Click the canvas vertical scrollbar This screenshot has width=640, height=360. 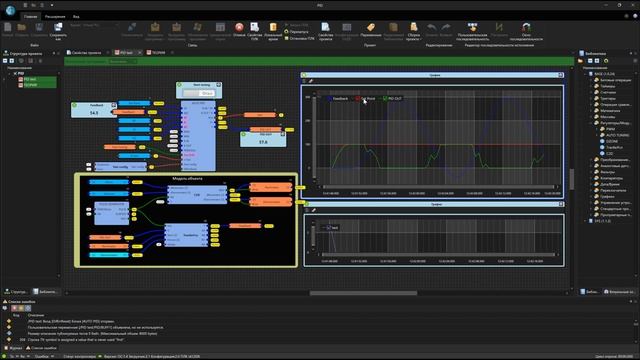point(572,180)
